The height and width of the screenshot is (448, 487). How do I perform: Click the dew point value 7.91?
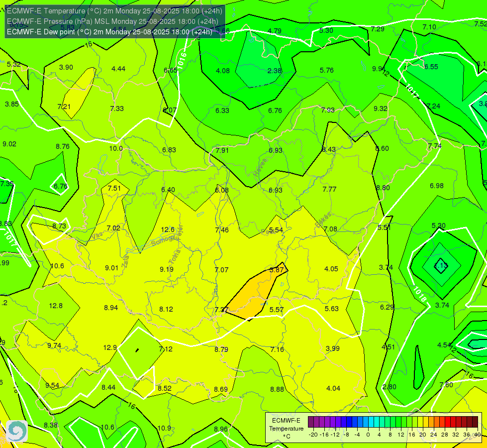pos(222,150)
